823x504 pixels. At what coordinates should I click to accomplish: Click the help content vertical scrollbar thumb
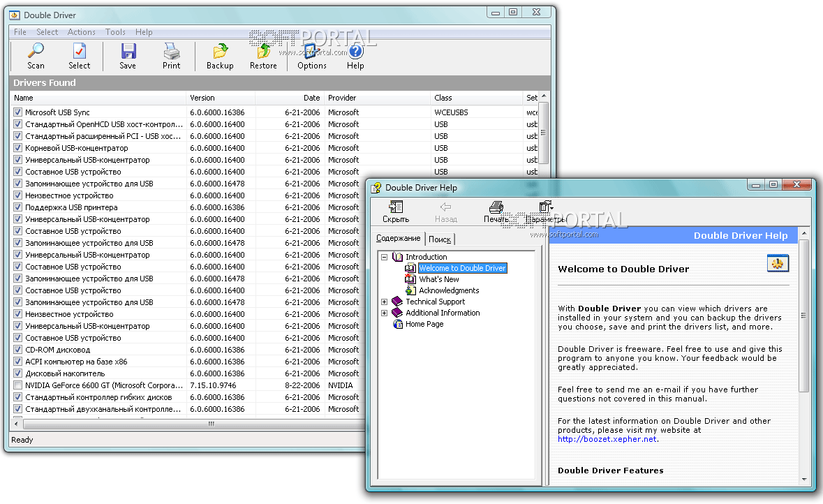click(803, 316)
